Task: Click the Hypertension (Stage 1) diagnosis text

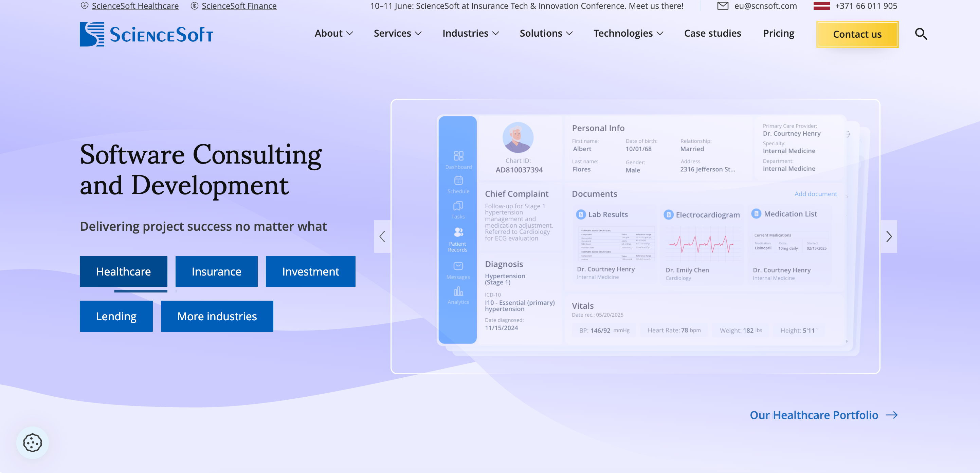Action: pyautogui.click(x=505, y=279)
